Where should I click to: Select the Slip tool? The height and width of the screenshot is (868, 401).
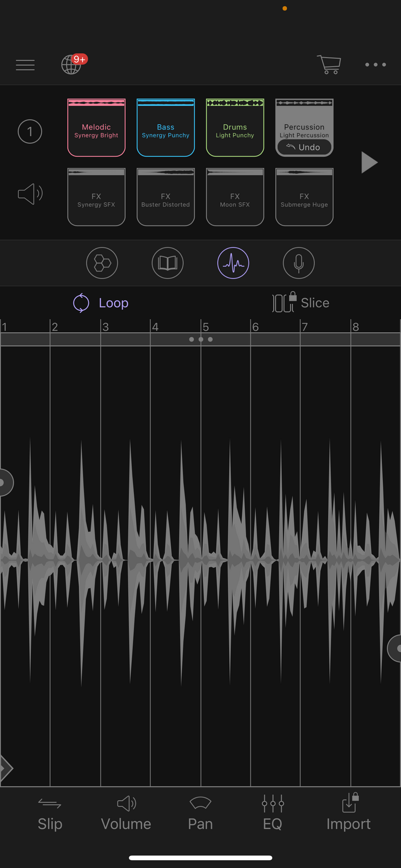50,814
